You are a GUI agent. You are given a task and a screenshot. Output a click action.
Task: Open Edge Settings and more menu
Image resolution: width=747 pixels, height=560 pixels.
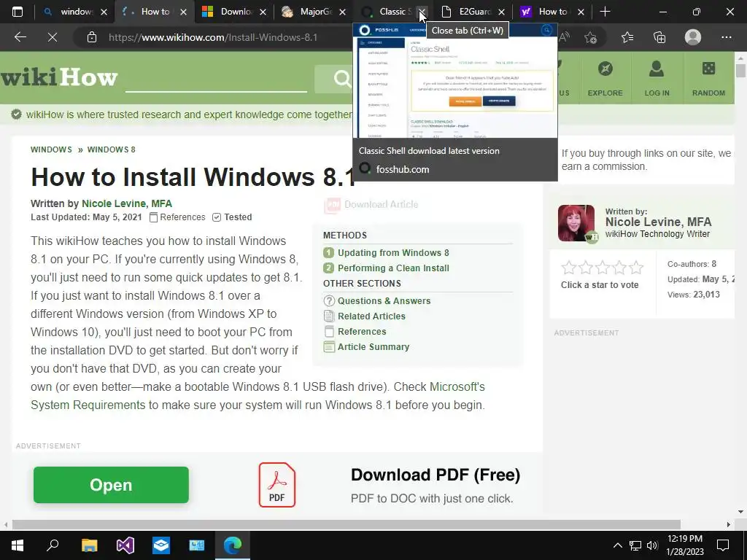[x=726, y=37]
